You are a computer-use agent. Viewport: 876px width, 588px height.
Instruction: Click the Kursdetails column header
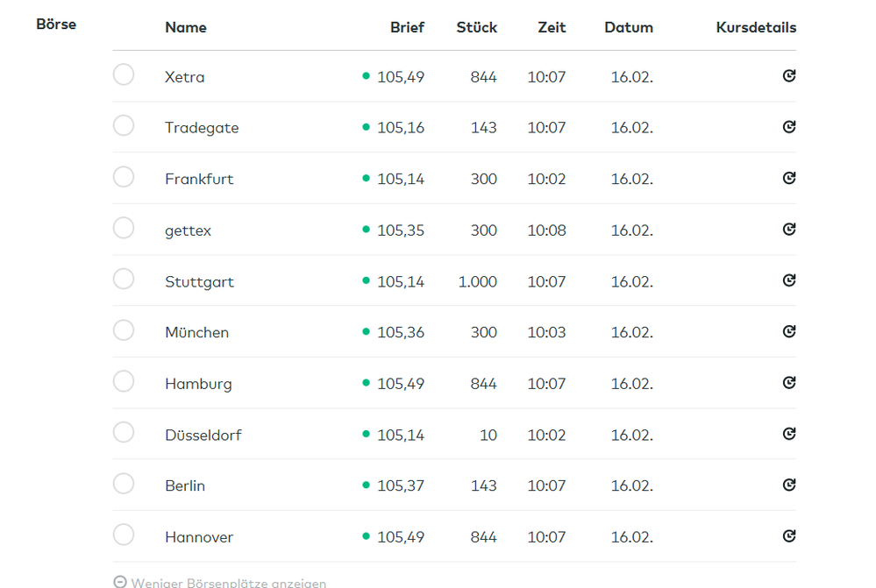pos(756,27)
